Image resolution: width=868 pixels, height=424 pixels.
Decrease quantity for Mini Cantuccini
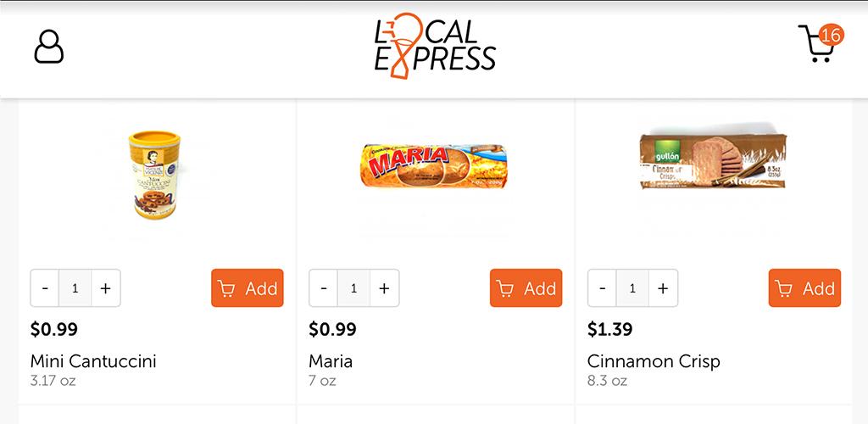tap(45, 287)
